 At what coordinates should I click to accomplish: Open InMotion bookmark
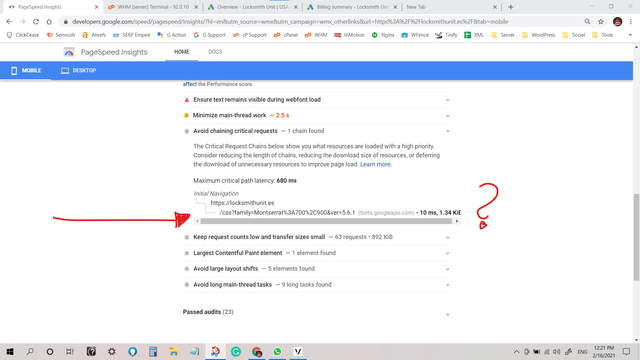[x=349, y=35]
